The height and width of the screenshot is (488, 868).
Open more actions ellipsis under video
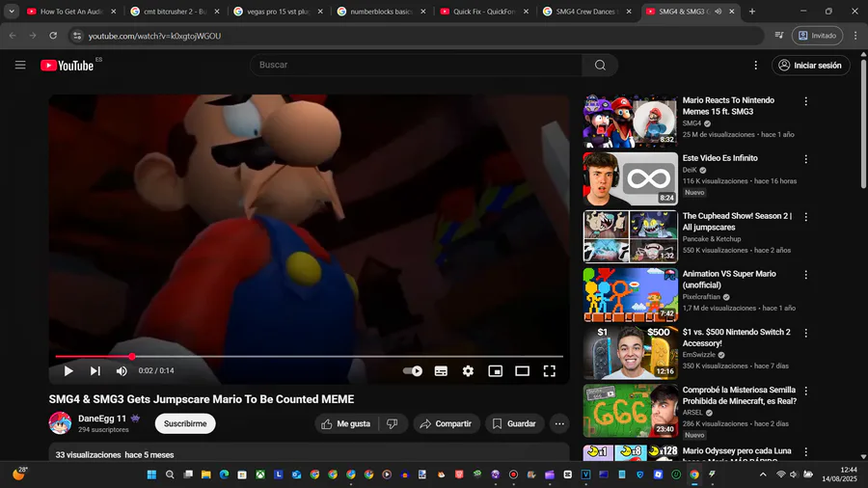(559, 423)
